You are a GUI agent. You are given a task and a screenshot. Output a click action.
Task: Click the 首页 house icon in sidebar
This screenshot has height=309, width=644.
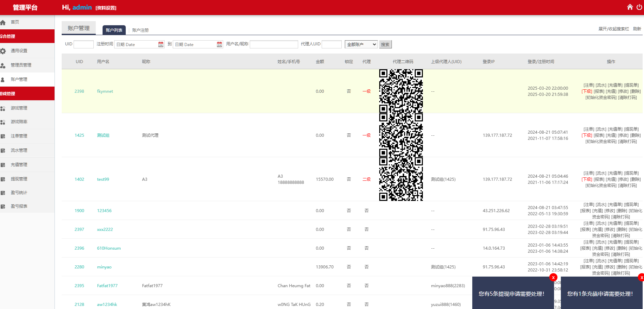click(3, 23)
